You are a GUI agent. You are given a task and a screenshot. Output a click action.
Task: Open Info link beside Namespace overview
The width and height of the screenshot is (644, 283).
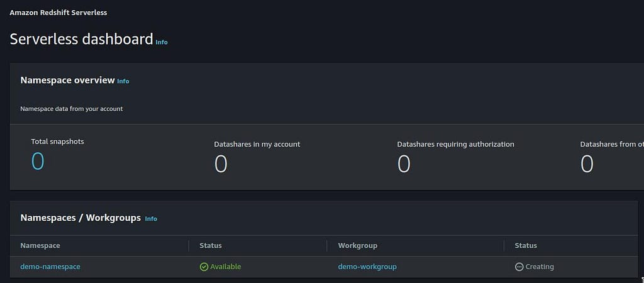click(123, 81)
